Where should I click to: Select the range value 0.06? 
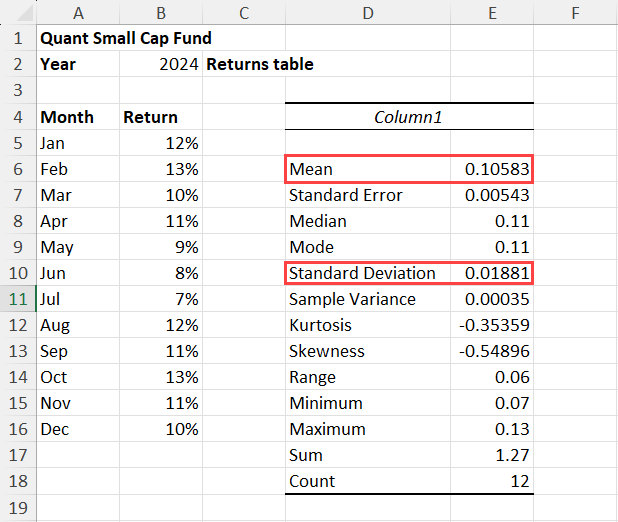[492, 377]
